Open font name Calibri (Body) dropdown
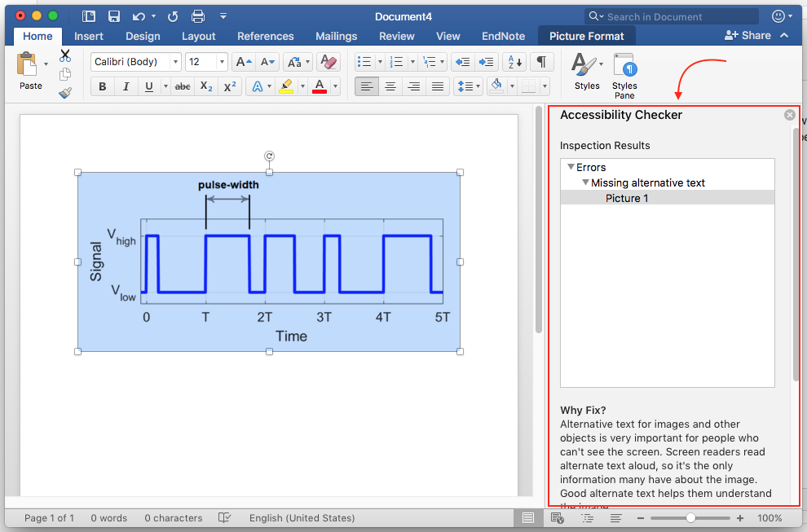The image size is (807, 532). [x=175, y=62]
